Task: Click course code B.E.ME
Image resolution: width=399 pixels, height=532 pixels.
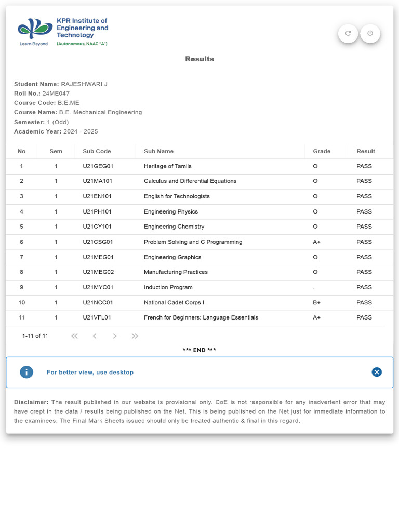Action: (69, 103)
